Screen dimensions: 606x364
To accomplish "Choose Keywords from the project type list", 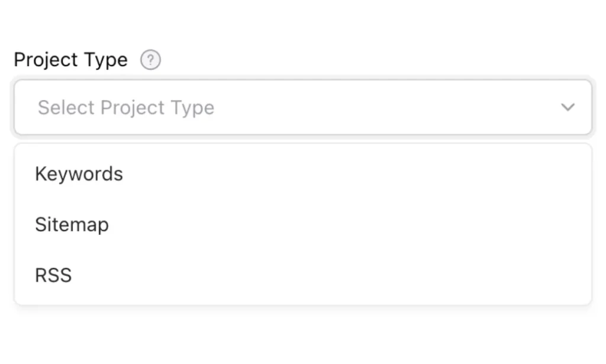I will coord(303,174).
